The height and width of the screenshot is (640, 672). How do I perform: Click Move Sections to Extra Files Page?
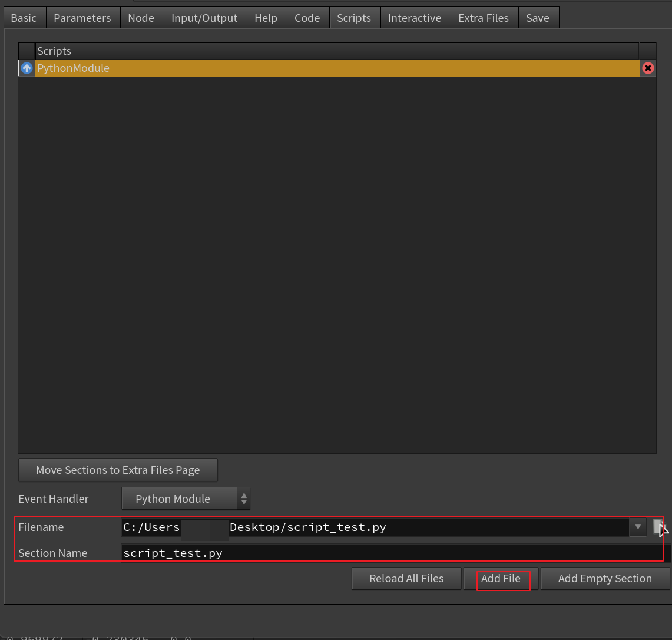(x=118, y=470)
